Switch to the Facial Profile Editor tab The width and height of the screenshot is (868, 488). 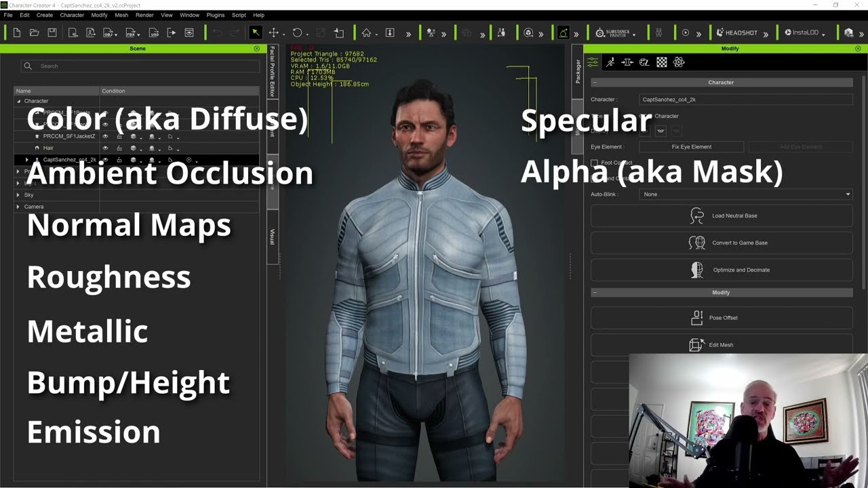273,71
